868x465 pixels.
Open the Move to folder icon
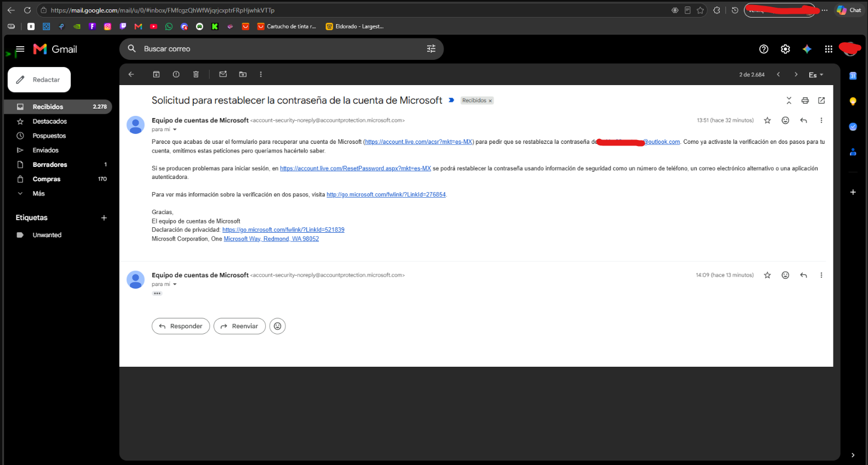[x=243, y=74]
